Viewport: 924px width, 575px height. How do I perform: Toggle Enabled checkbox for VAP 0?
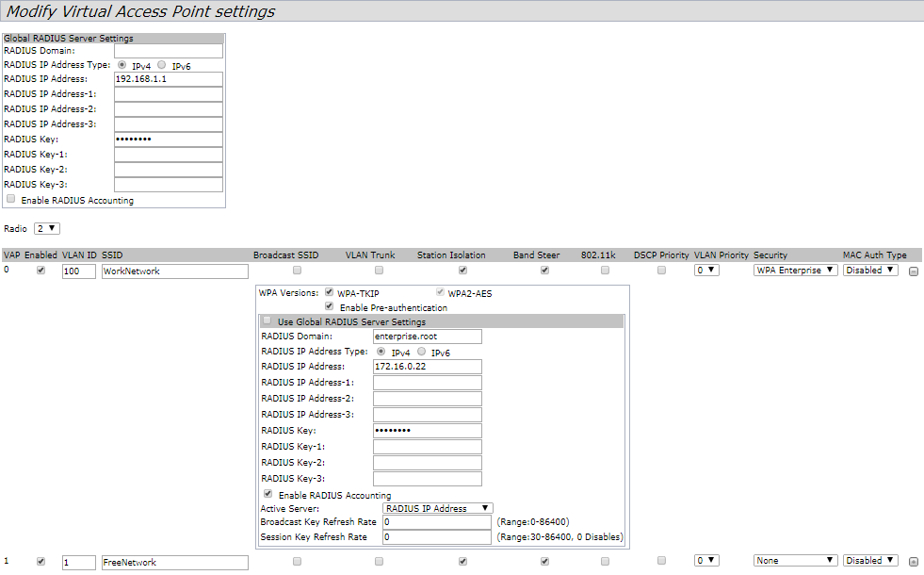click(x=41, y=271)
